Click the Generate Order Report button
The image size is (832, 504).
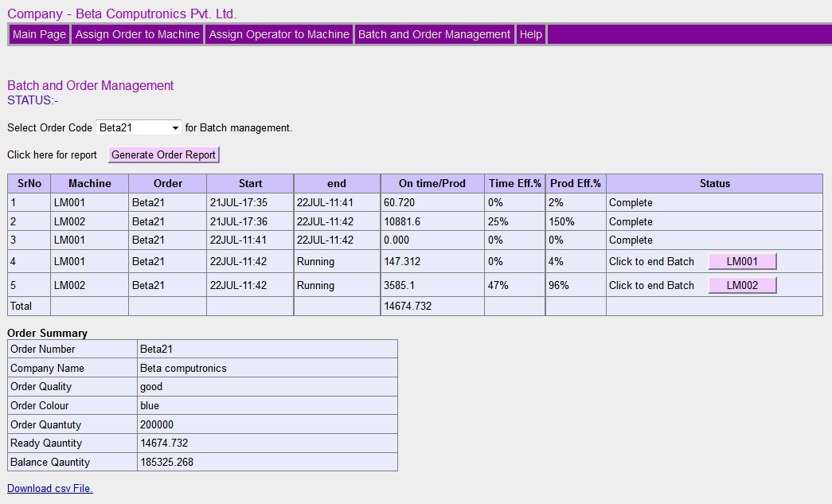tap(163, 154)
